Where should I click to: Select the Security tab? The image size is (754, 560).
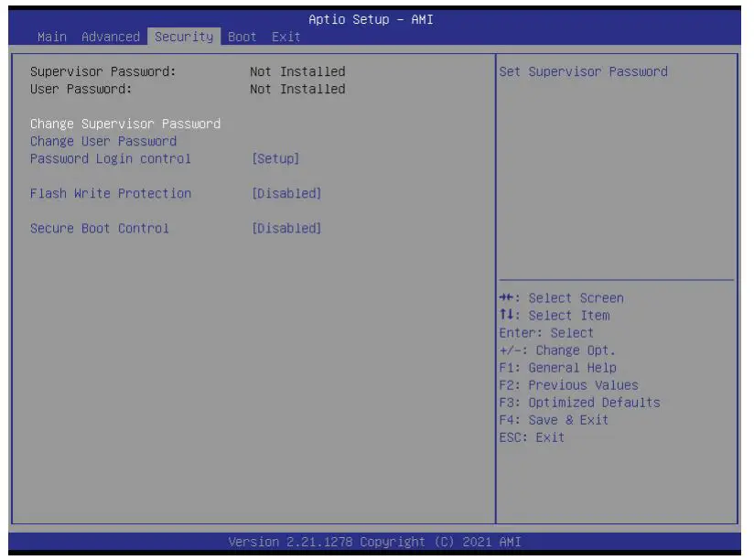pyautogui.click(x=183, y=37)
